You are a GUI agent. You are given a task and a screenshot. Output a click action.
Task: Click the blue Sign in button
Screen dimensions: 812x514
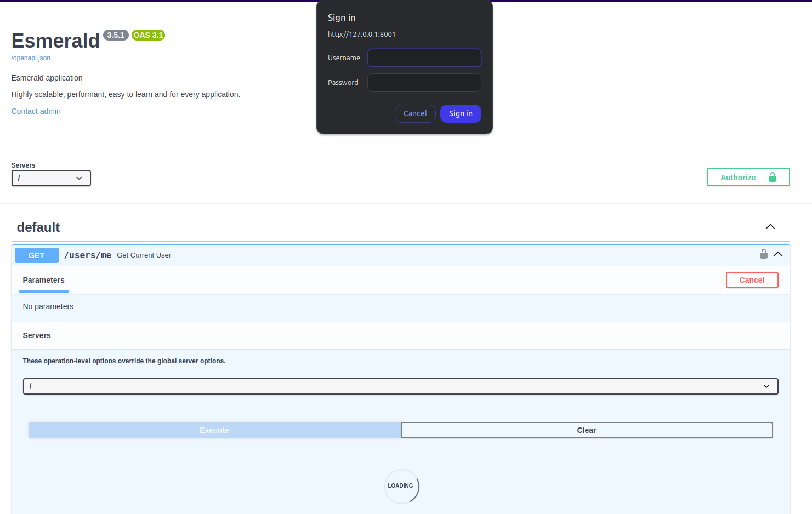click(x=461, y=113)
